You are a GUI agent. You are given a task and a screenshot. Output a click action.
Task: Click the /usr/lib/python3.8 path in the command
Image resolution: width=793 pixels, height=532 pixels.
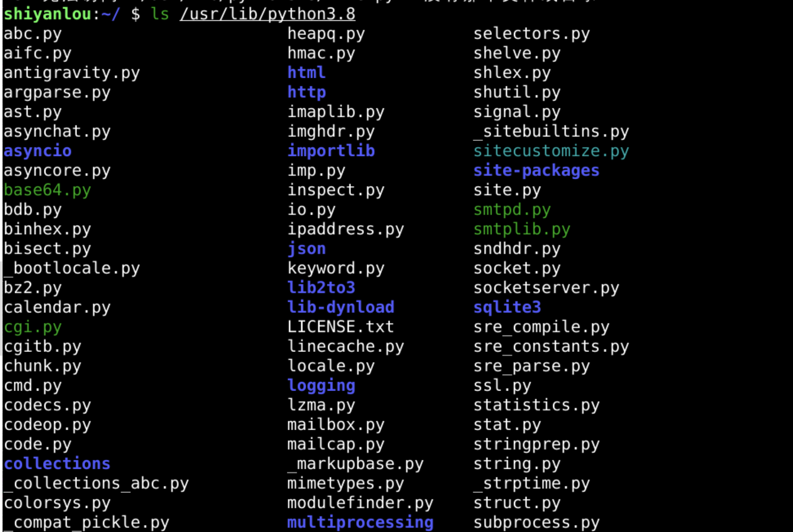click(x=267, y=14)
